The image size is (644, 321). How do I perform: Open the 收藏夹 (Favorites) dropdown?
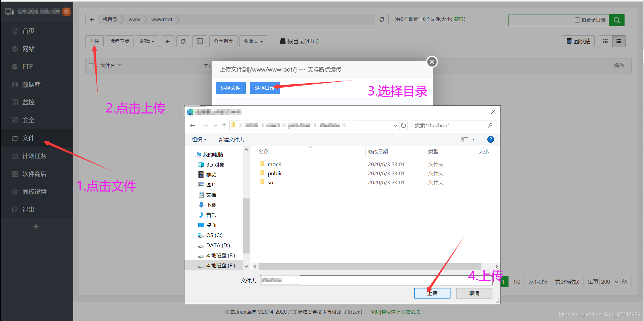(253, 41)
